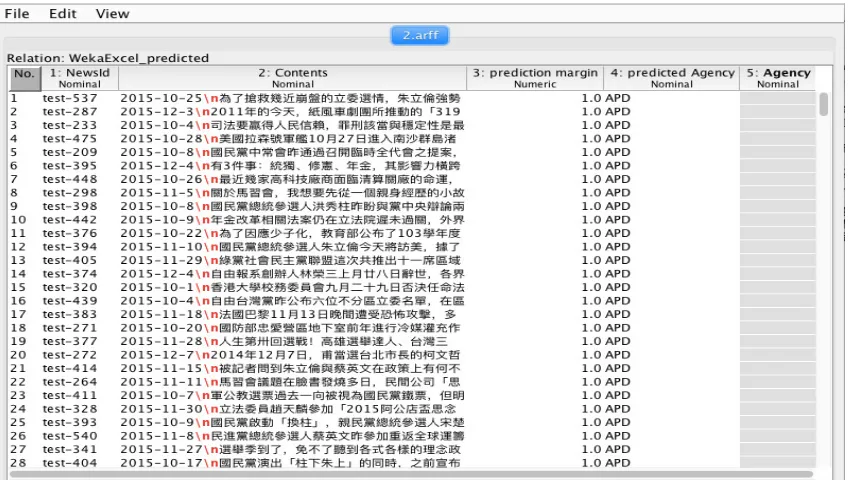
Task: Click the Contents cell starting 2015-11-10
Action: pos(293,247)
